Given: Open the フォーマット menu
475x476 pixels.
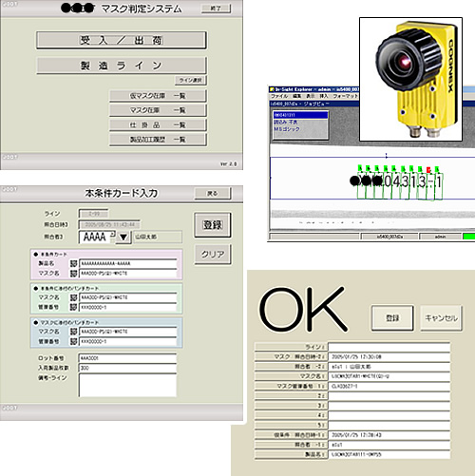Looking at the screenshot, I should click(345, 96).
